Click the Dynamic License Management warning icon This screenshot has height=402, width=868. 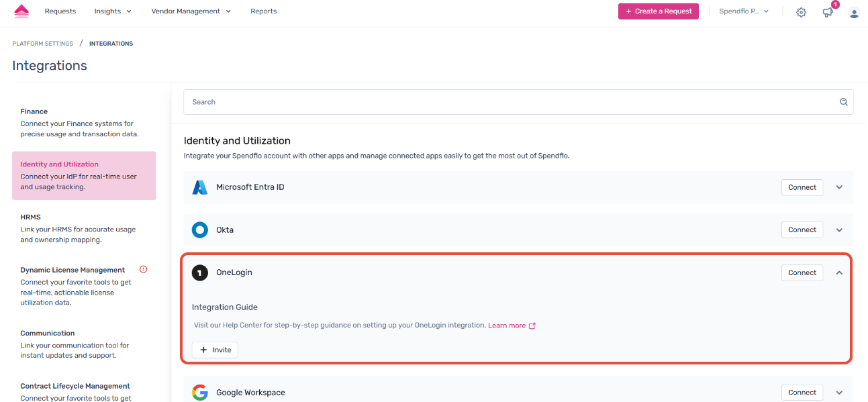pos(143,270)
